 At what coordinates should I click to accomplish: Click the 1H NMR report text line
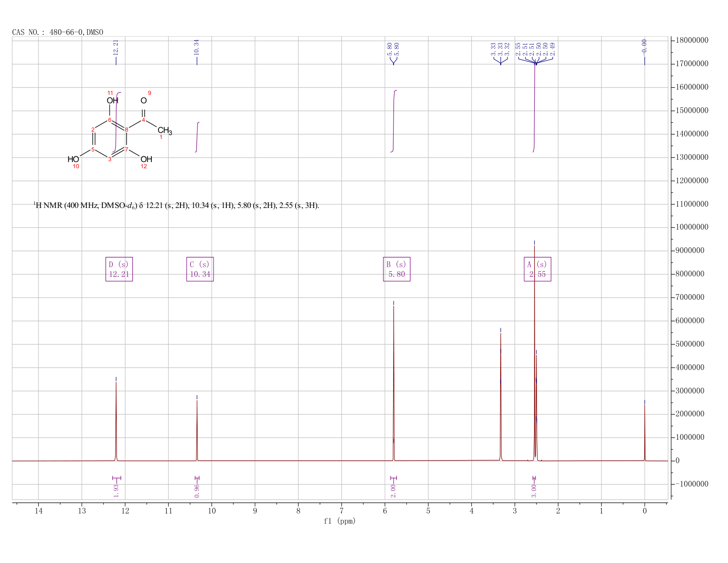176,205
